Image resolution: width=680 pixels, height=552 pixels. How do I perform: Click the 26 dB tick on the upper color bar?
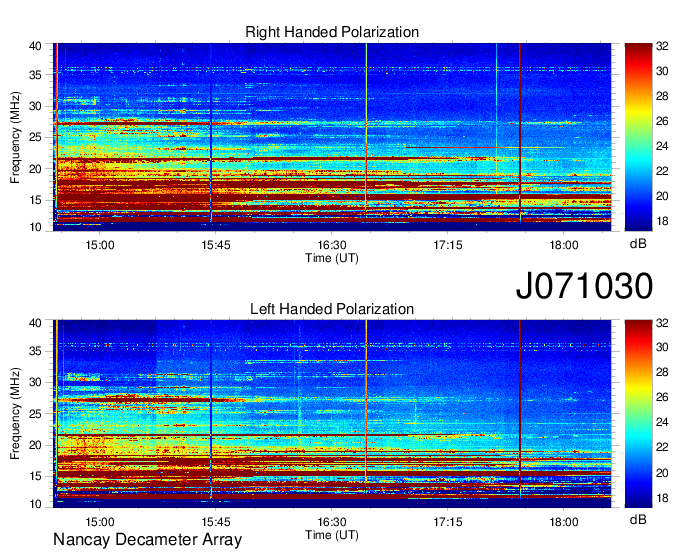[x=662, y=121]
